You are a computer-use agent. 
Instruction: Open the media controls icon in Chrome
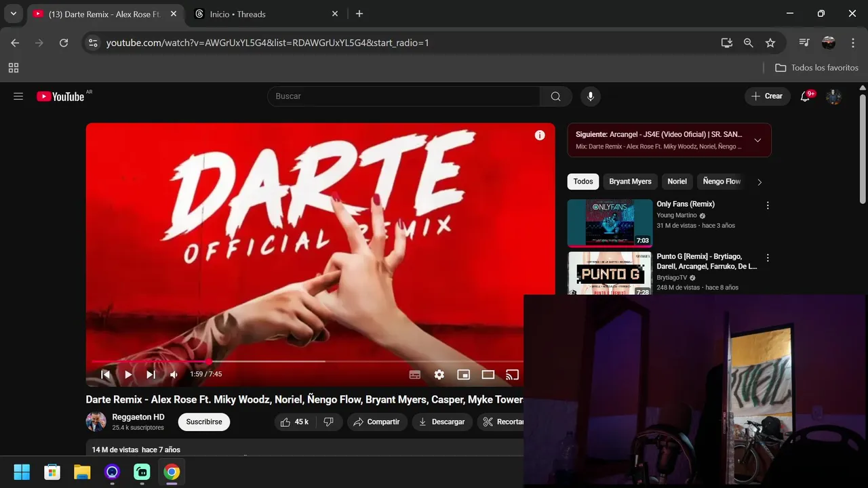tap(804, 43)
